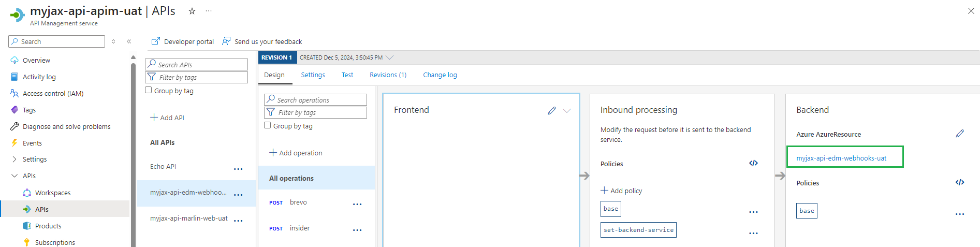Open ellipsis menu for myjax-api-marlin-web-uat
The width and height of the screenshot is (980, 247).
tap(238, 221)
